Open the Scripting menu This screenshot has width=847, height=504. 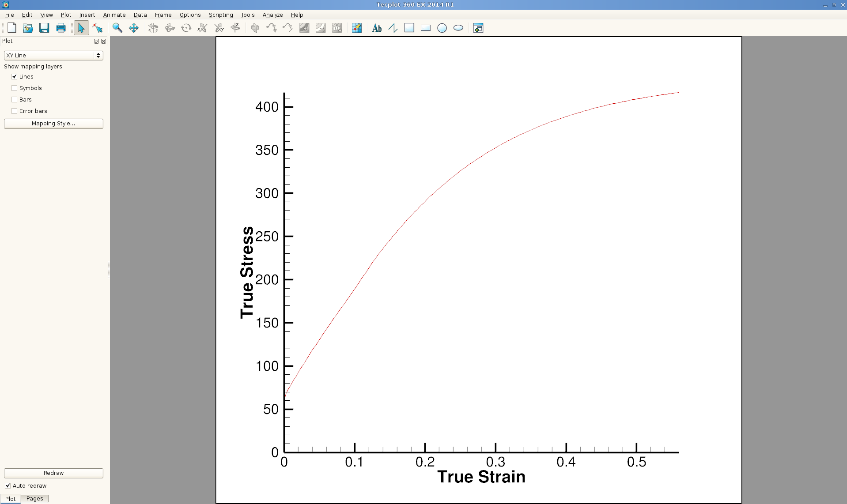pos(220,15)
